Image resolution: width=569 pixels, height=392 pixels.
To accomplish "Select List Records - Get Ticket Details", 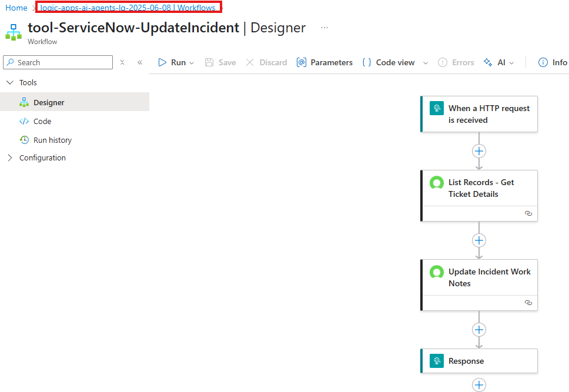I will (x=478, y=196).
